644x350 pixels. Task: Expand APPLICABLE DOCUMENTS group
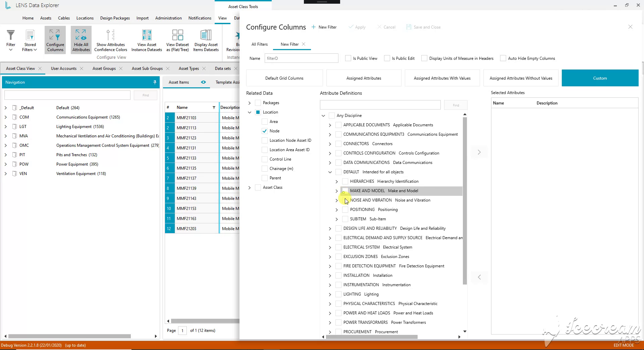pyautogui.click(x=330, y=125)
